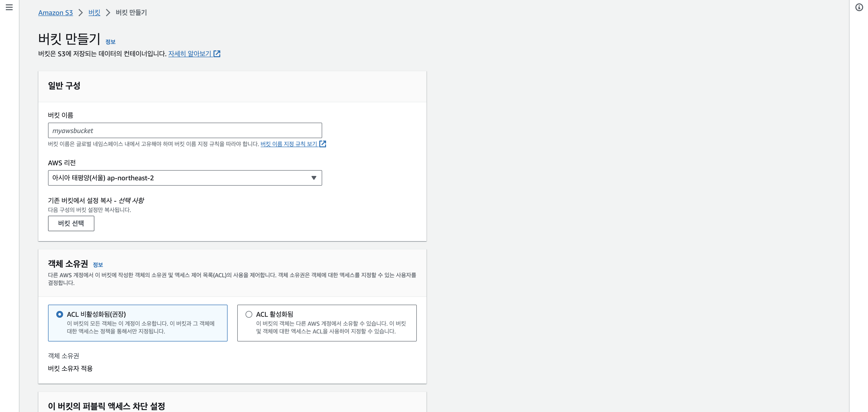Click external link icon after bucket naming rules
Screen dimensions: 868x412
click(x=322, y=144)
